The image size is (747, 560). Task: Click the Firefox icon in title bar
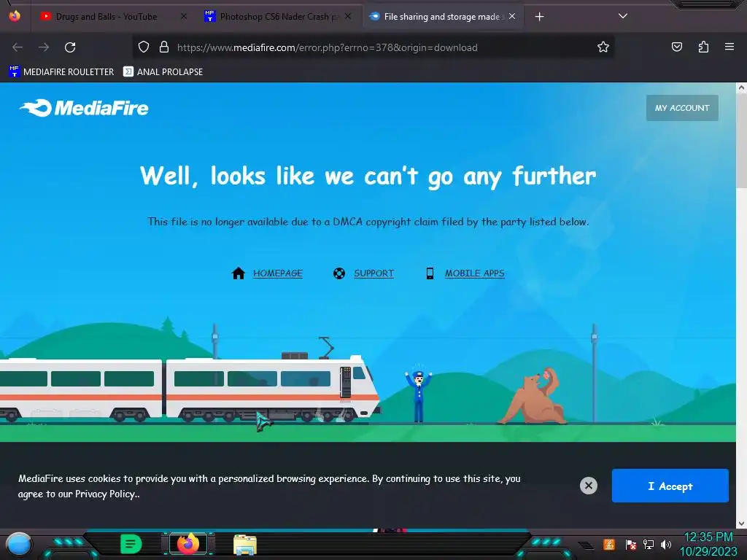point(15,16)
